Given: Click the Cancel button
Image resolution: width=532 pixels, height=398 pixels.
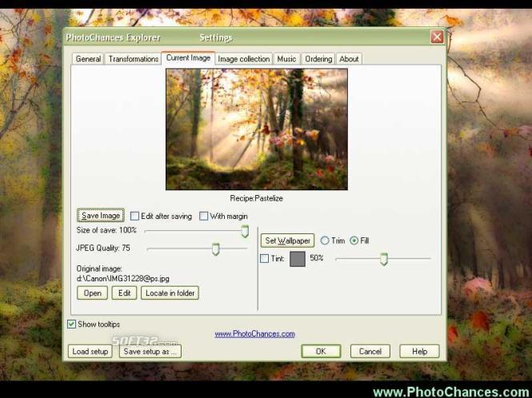Looking at the screenshot, I should click(370, 351).
